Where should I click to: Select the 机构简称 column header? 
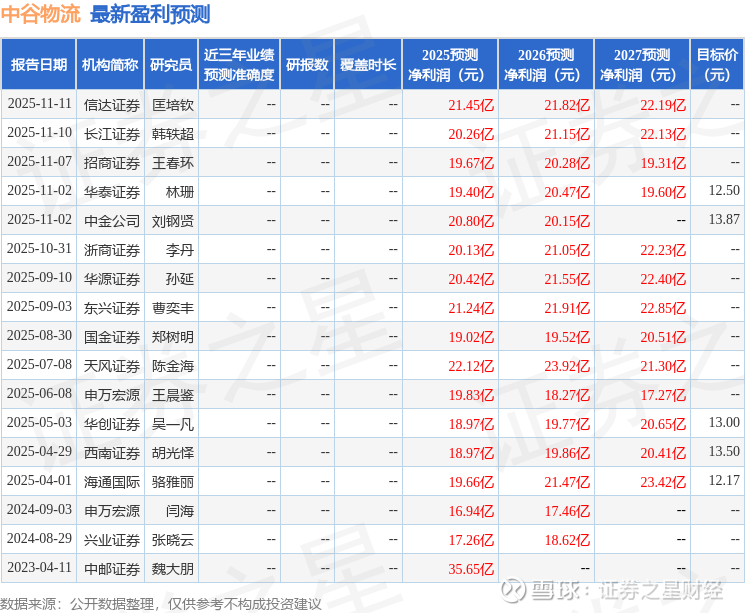point(110,65)
